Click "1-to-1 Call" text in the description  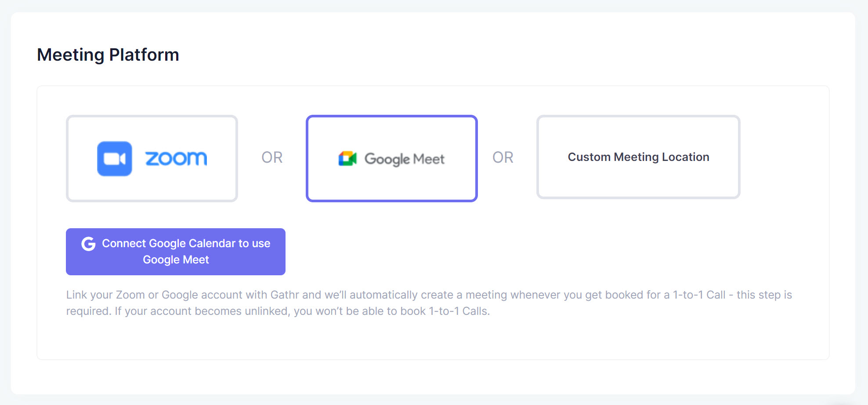coord(699,295)
